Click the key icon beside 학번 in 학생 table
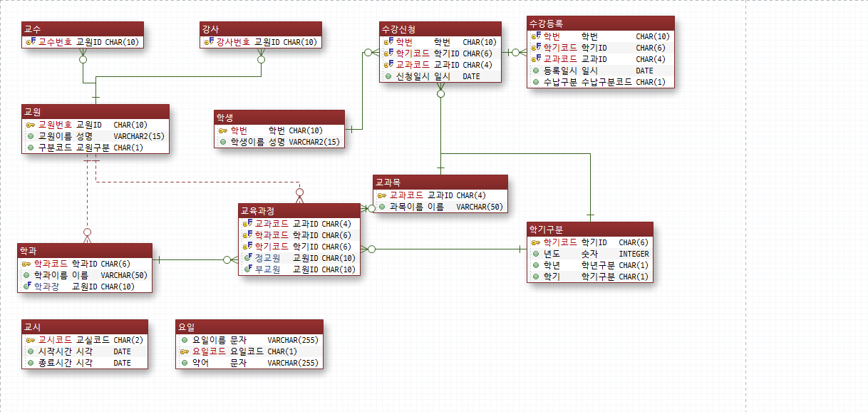Image resolution: width=868 pixels, height=412 pixels. (222, 130)
